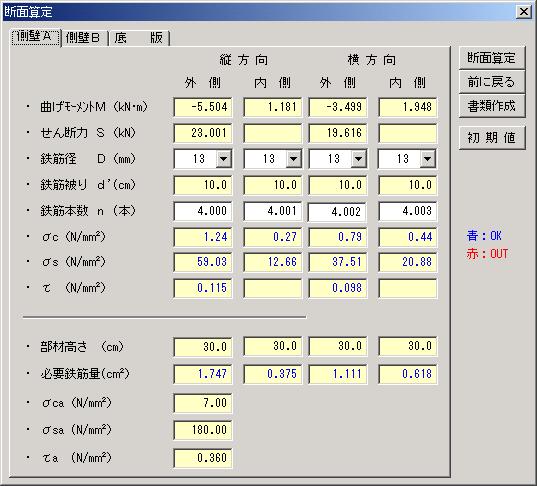Image resolution: width=537 pixels, height=486 pixels.
Task: Click shear force field 19.616
Action: point(338,133)
